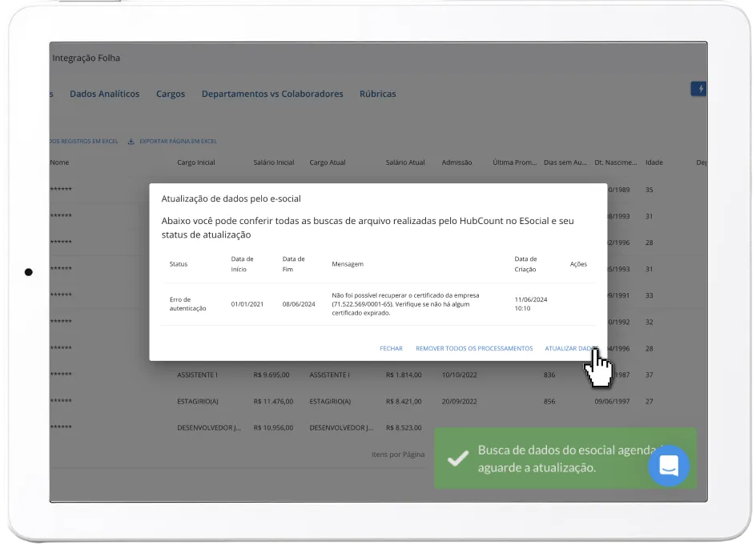The image size is (756, 545).
Task: Click EXPORTAR PÁGINA EM EXCEL link
Action: (178, 141)
